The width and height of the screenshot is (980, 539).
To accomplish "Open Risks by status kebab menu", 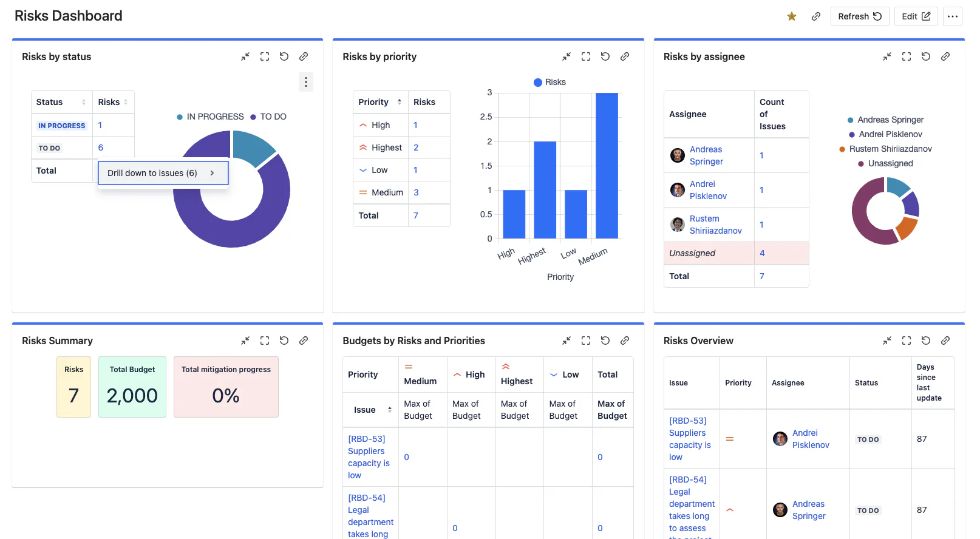I will pos(306,82).
